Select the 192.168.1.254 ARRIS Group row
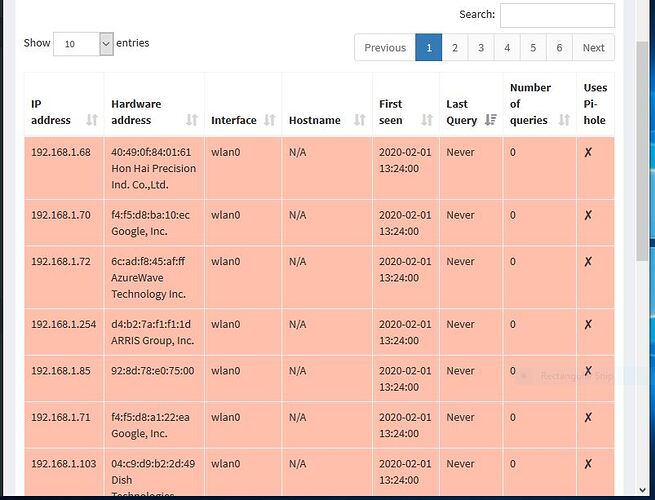The height and width of the screenshot is (500, 655). click(300, 332)
